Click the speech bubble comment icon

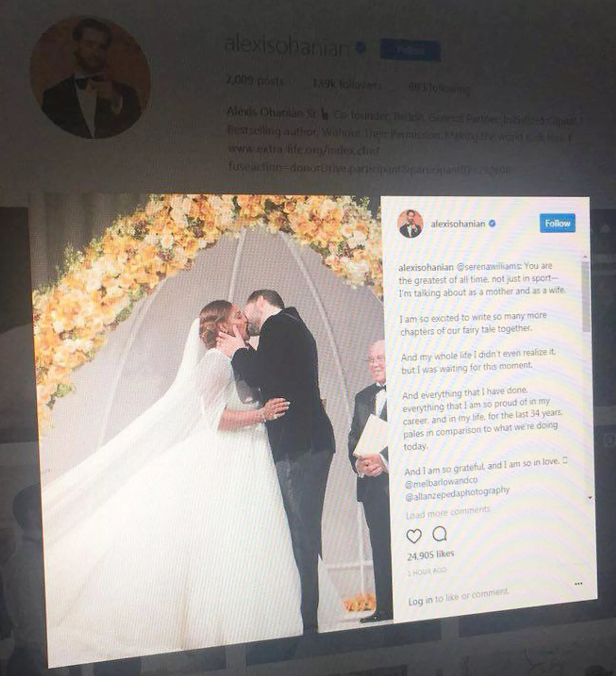[x=439, y=534]
